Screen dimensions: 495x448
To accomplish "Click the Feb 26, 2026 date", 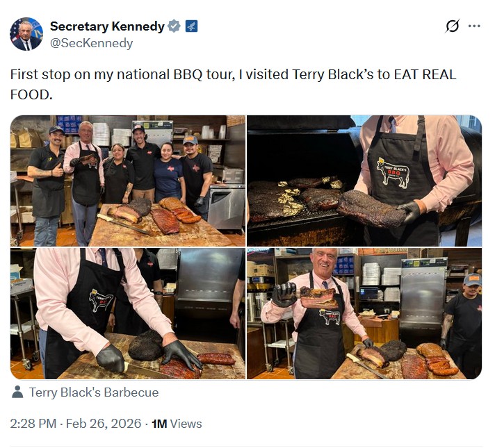I will (104, 423).
